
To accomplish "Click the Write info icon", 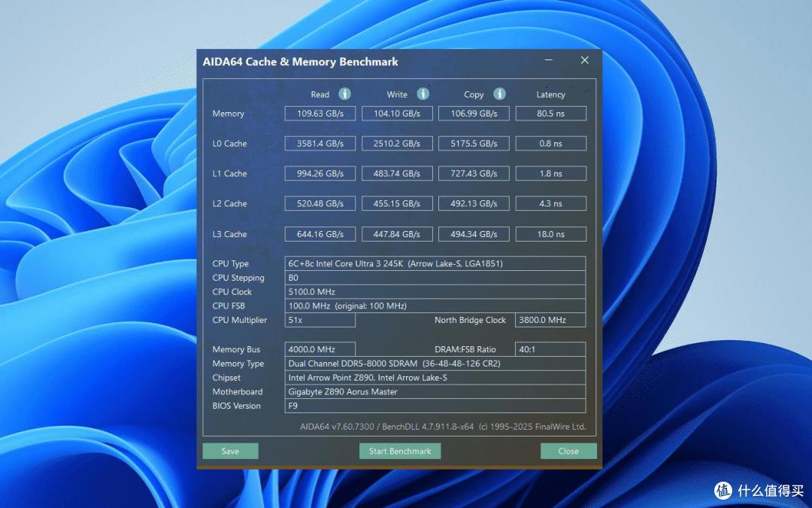I will (x=423, y=94).
